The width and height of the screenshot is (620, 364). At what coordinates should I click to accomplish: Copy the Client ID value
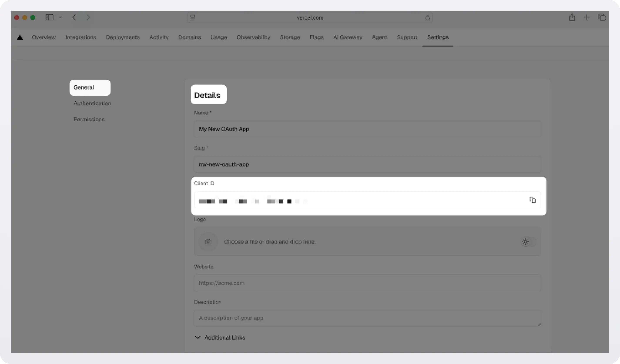(533, 200)
